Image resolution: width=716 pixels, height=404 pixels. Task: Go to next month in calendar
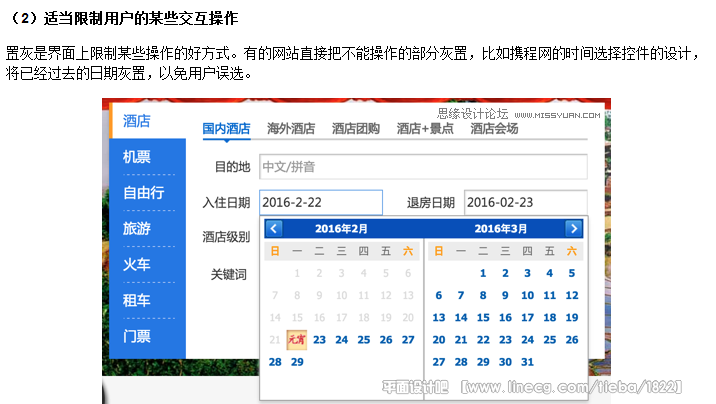[x=574, y=228]
